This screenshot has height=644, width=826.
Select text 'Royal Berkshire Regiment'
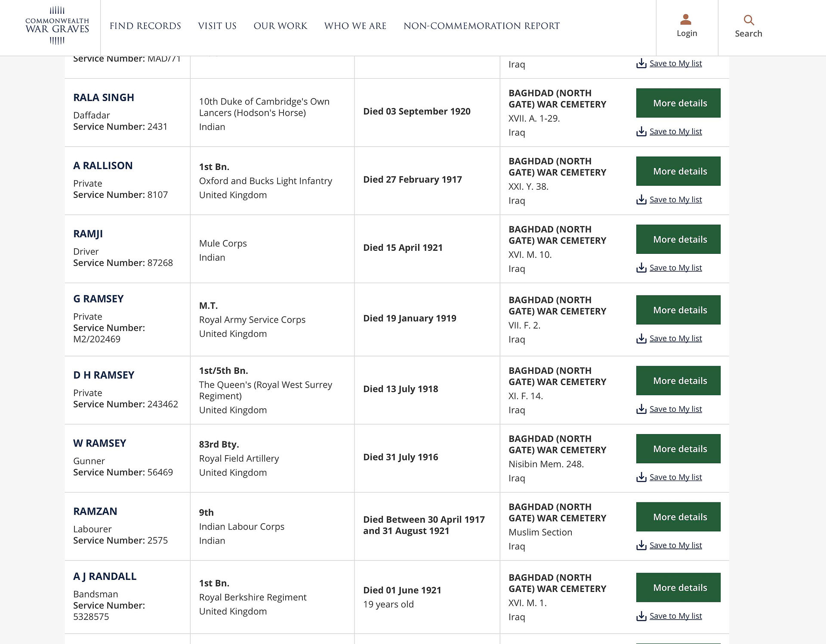pos(253,598)
